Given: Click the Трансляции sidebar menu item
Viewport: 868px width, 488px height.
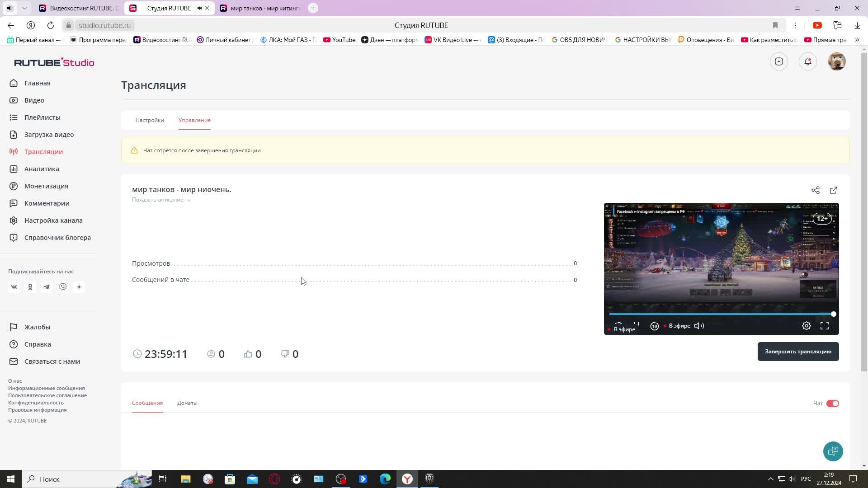Looking at the screenshot, I should (43, 151).
